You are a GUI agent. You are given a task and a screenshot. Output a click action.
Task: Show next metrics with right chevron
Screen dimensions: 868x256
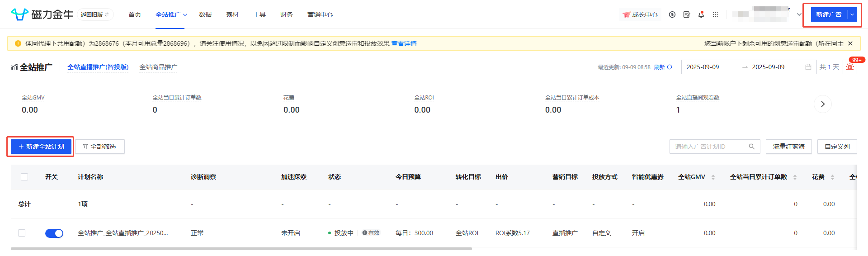click(823, 104)
